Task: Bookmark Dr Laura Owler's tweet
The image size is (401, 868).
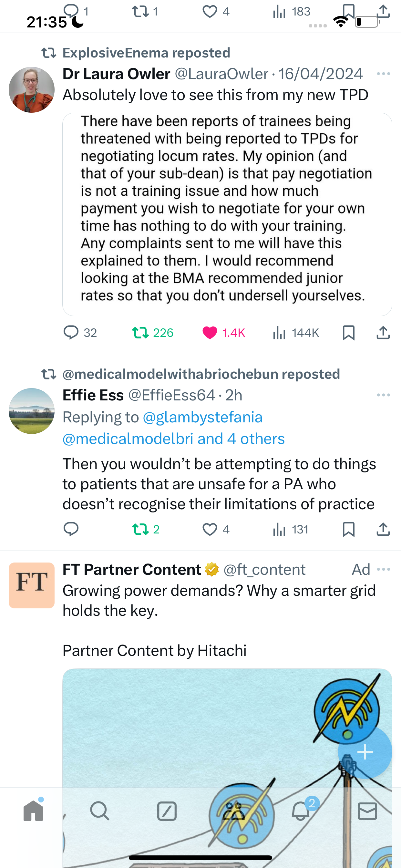Action: [x=348, y=333]
